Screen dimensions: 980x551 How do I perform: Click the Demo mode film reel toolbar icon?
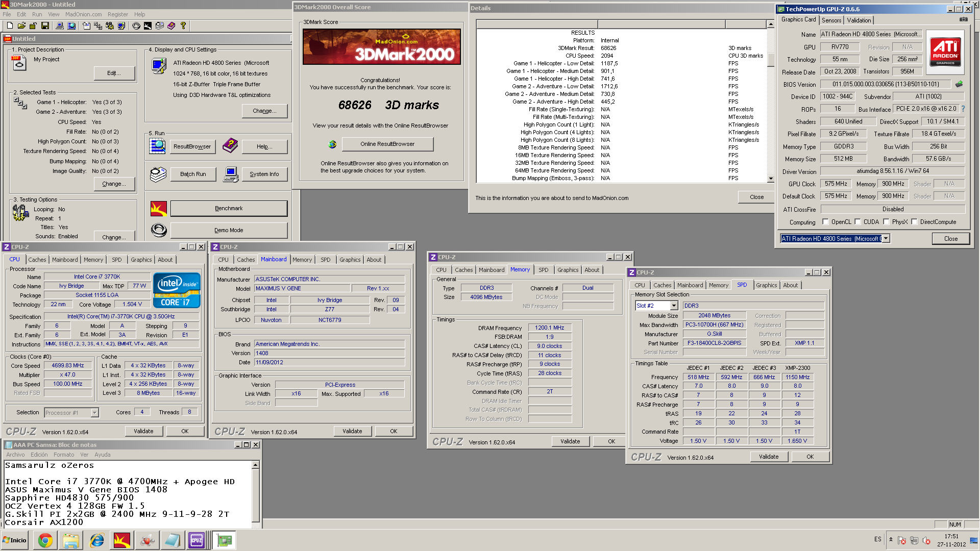pos(136,26)
